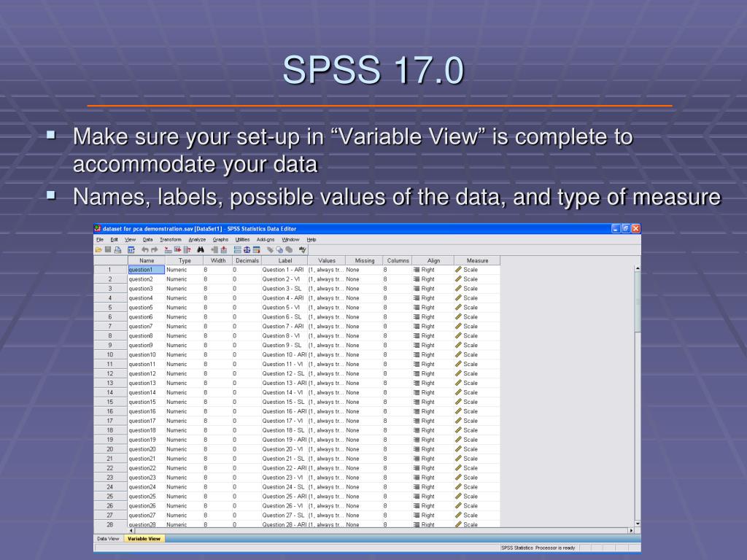
Task: Click the Label column header
Action: point(285,260)
